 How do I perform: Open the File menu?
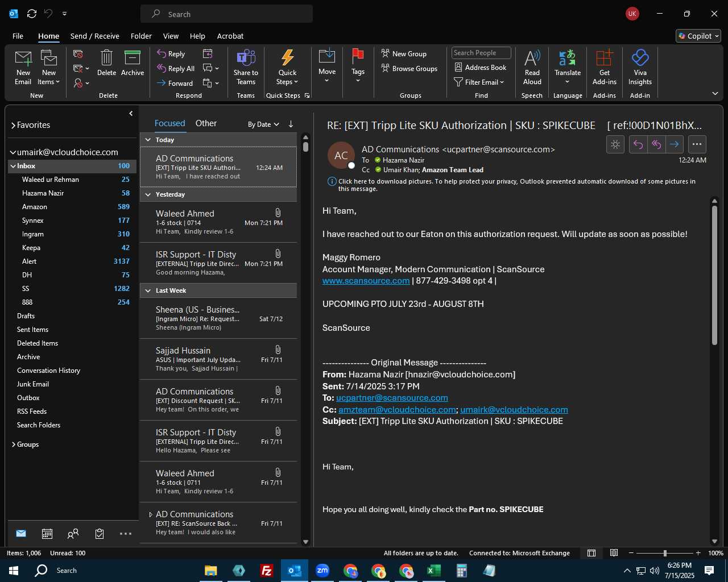(18, 36)
